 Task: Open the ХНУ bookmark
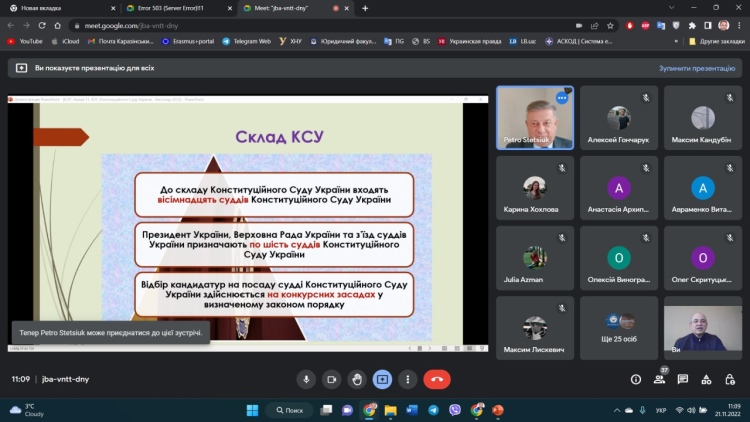(x=291, y=42)
